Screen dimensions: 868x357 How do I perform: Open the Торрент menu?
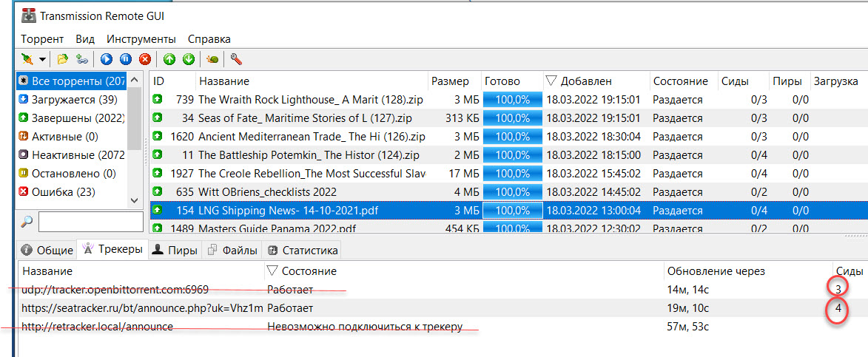click(42, 38)
